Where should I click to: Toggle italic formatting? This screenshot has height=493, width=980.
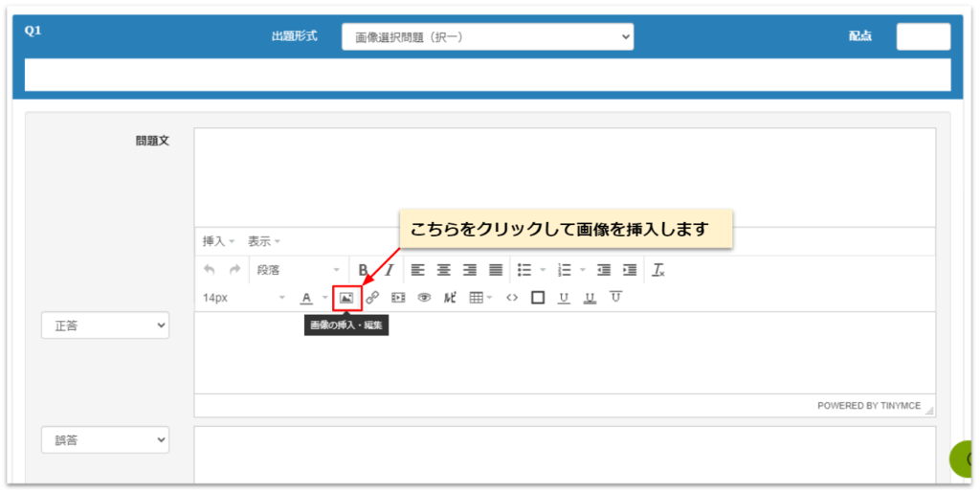tap(390, 270)
